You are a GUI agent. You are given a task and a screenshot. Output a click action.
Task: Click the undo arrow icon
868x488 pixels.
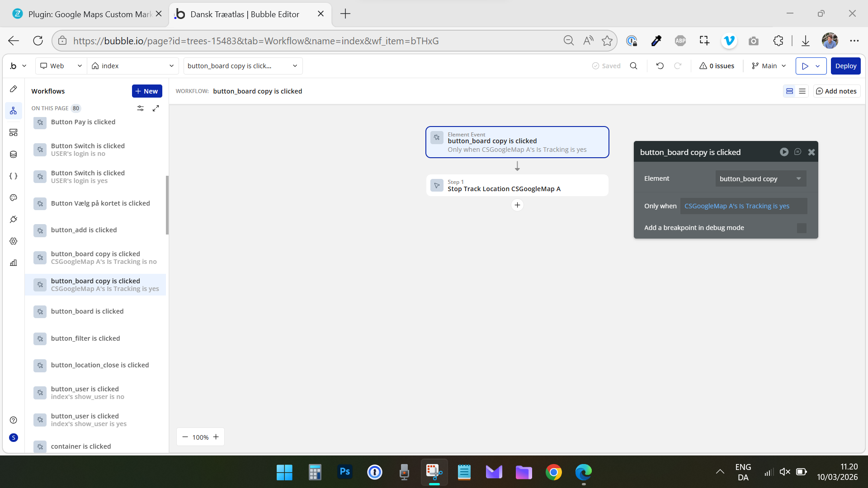pyautogui.click(x=660, y=66)
